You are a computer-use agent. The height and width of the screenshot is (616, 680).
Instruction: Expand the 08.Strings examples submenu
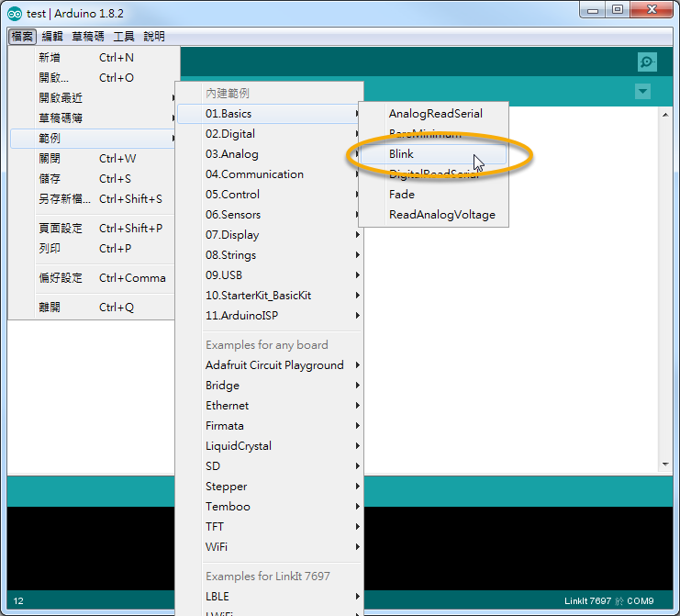point(270,255)
